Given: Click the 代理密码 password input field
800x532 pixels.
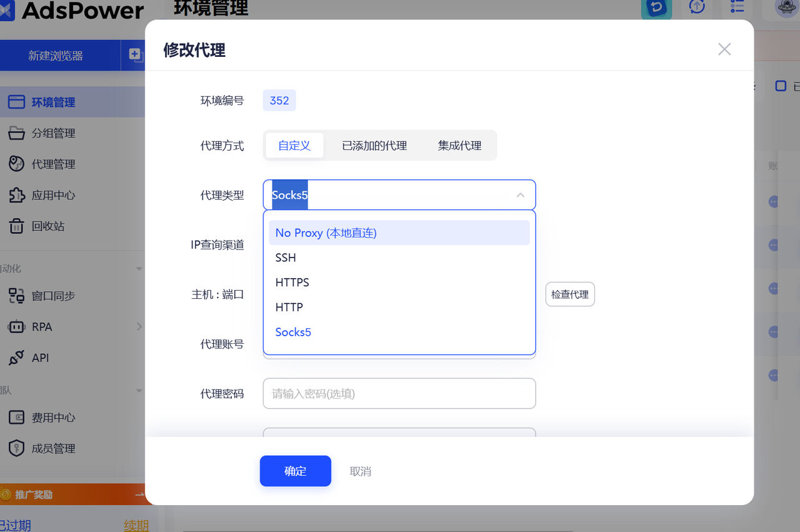Looking at the screenshot, I should 399,393.
